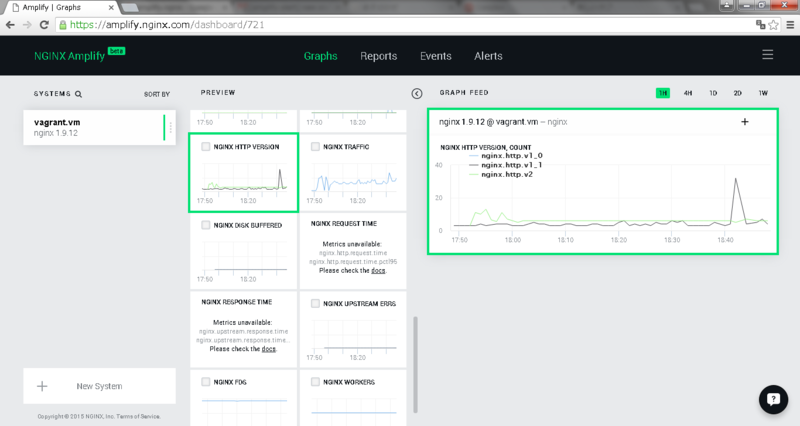The image size is (800, 426).
Task: Open the Events tab
Action: tap(436, 56)
